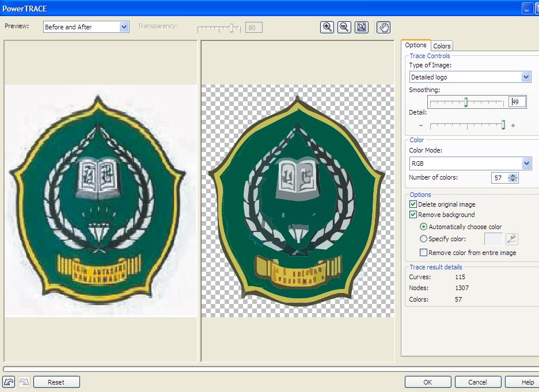Click the Transparency slider
This screenshot has height=392, width=539.
[219, 28]
